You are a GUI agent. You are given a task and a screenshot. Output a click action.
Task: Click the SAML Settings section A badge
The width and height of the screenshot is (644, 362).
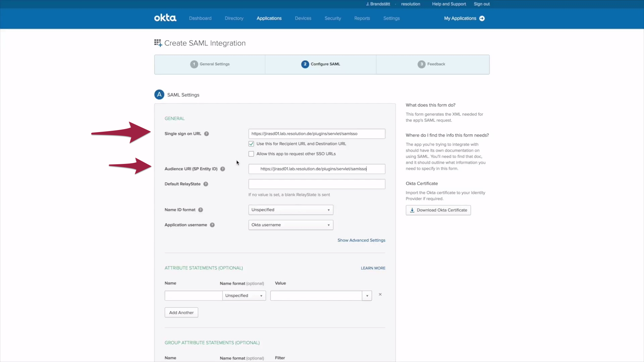point(159,95)
